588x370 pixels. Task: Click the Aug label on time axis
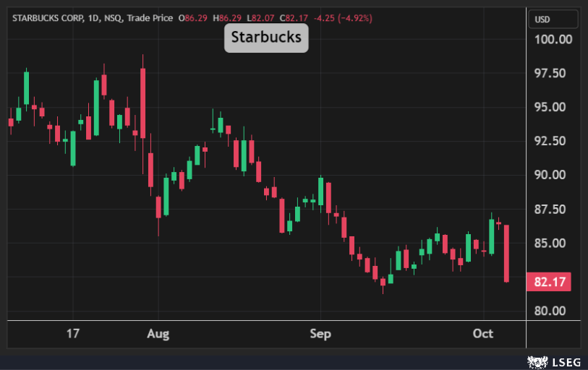[158, 333]
